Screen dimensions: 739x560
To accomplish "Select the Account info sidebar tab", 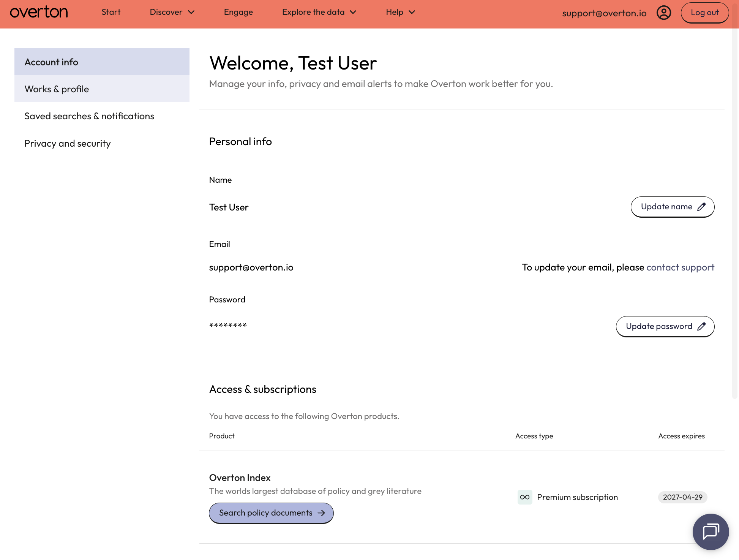I will [x=102, y=62].
